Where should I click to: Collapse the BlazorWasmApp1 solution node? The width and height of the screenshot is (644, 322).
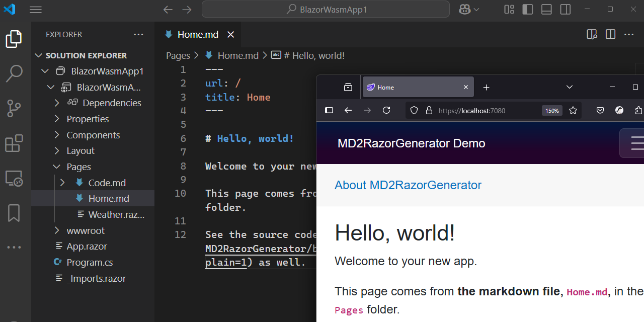pyautogui.click(x=45, y=71)
